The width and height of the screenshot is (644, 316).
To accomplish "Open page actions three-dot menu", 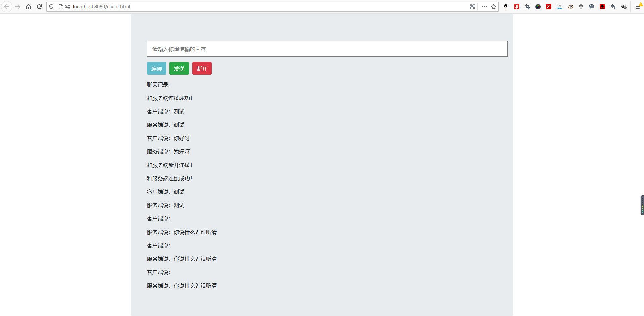I will coord(484,7).
